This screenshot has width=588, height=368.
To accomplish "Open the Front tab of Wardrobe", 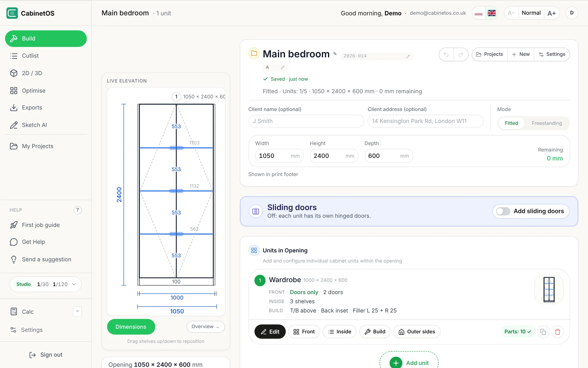I will click(304, 332).
